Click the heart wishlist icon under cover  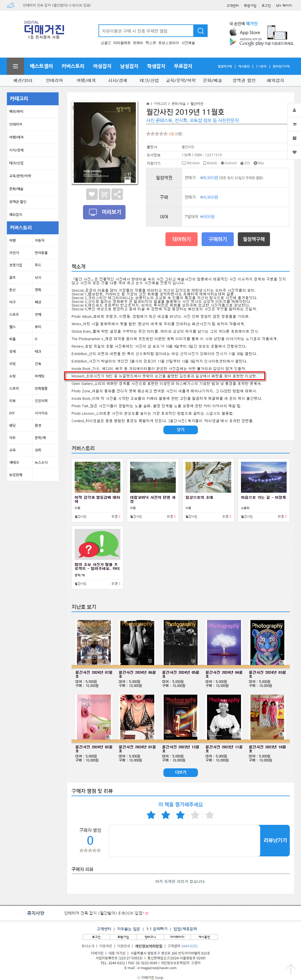pyautogui.click(x=91, y=194)
